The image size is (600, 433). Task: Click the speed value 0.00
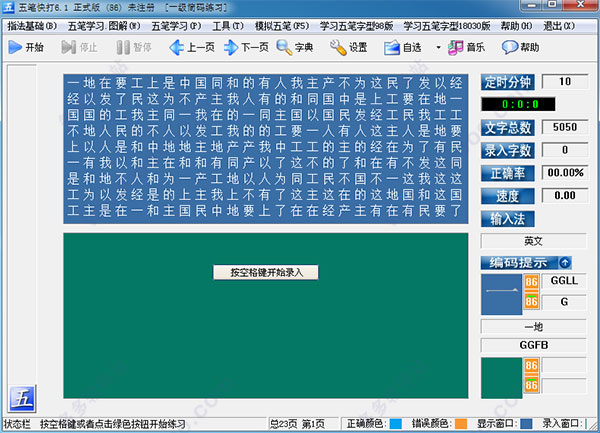565,195
